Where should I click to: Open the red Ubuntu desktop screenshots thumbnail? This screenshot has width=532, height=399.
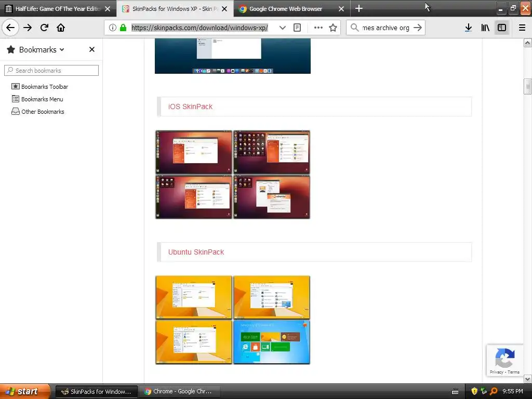[232, 175]
